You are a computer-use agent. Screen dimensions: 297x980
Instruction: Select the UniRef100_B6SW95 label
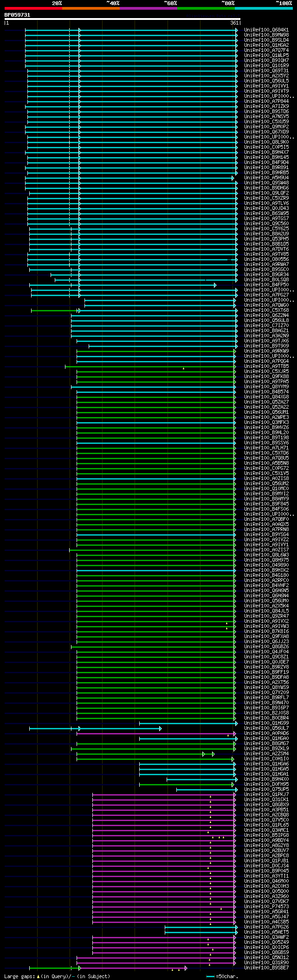[x=266, y=213]
